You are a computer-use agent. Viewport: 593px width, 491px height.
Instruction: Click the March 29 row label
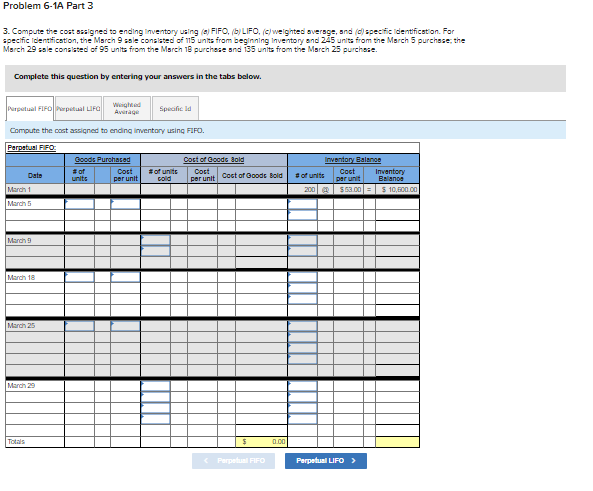click(x=21, y=385)
